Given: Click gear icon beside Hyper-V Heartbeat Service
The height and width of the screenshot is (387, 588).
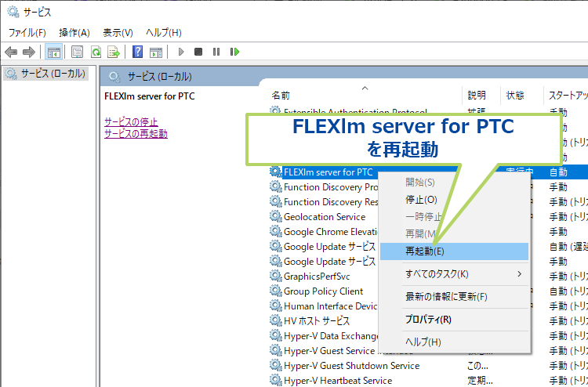Looking at the screenshot, I should [276, 380].
